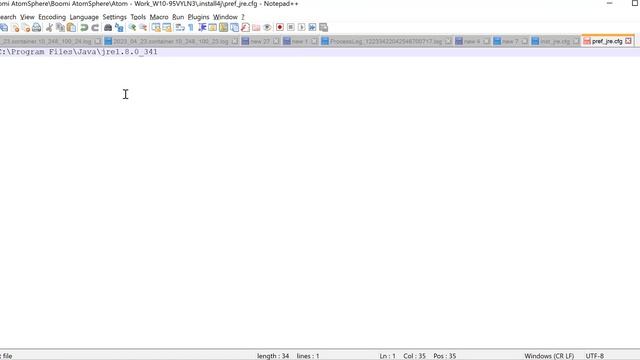Click 'lines : 1' in status bar
The height and width of the screenshot is (360, 640).
point(308,356)
